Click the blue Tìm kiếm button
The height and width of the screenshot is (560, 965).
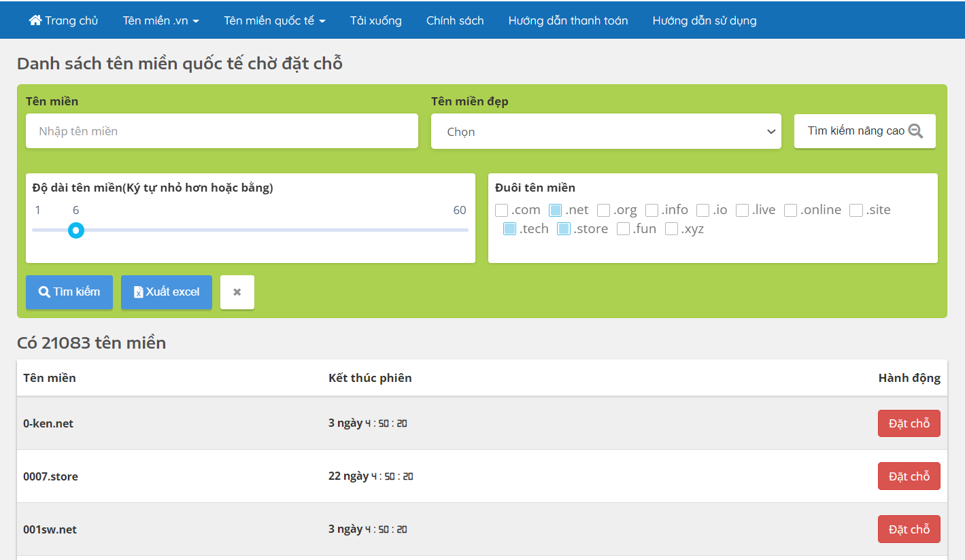coord(69,292)
